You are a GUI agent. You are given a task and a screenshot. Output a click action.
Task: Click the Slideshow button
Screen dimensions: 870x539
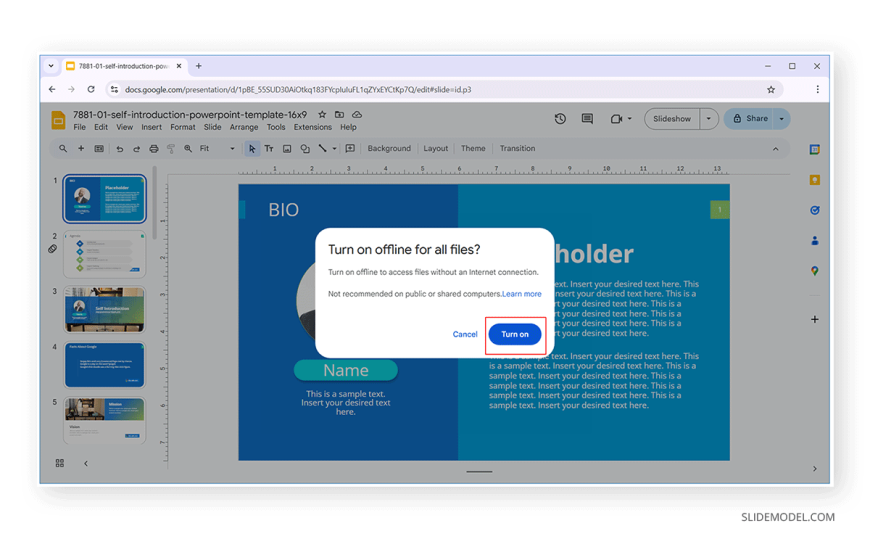click(672, 119)
